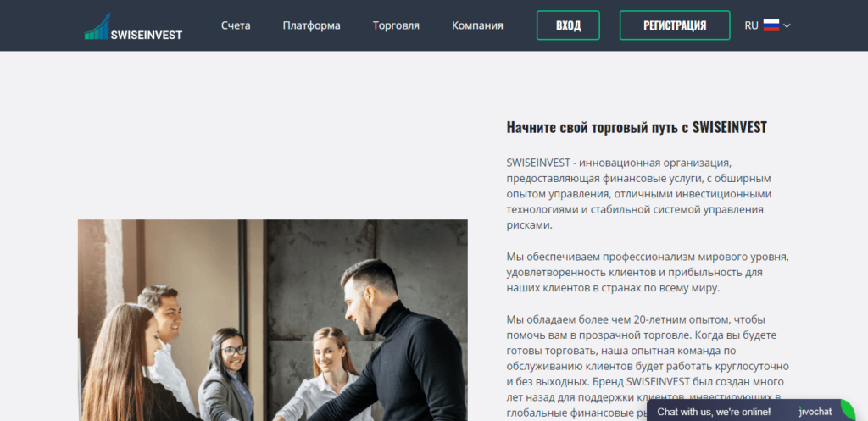Open the Счета menu
Viewport: 868px width, 421px height.
click(x=236, y=25)
